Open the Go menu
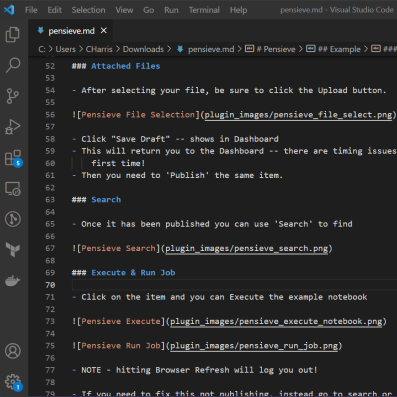The image size is (397, 397). 148,10
